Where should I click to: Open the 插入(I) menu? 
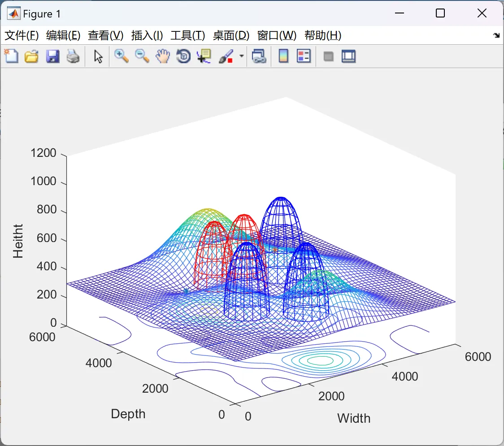[147, 36]
